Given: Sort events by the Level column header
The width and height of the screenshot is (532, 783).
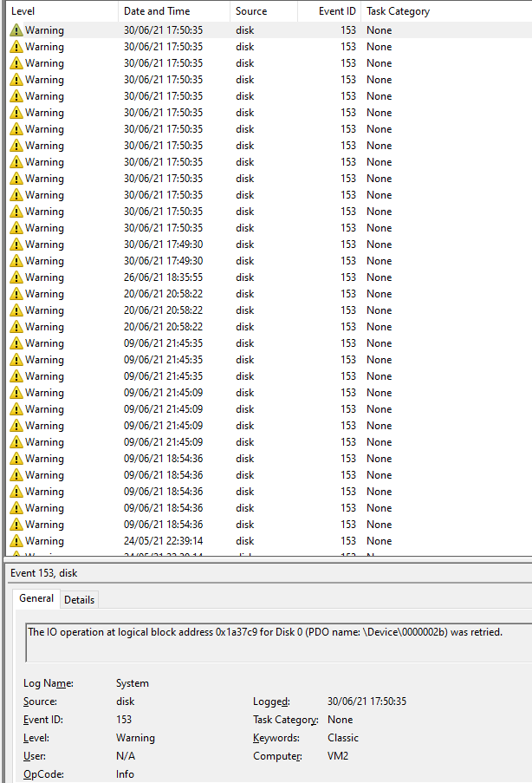Looking at the screenshot, I should tap(63, 11).
